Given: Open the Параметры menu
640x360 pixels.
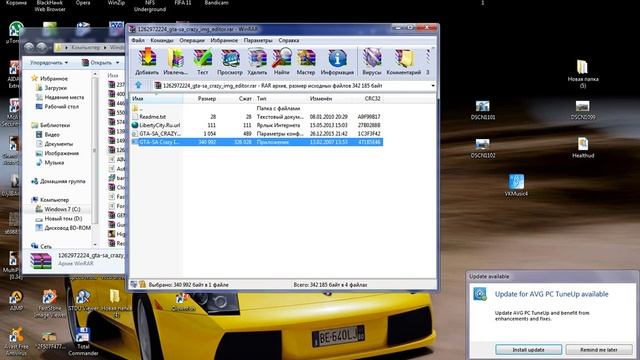Looking at the screenshot, I should coord(258,40).
